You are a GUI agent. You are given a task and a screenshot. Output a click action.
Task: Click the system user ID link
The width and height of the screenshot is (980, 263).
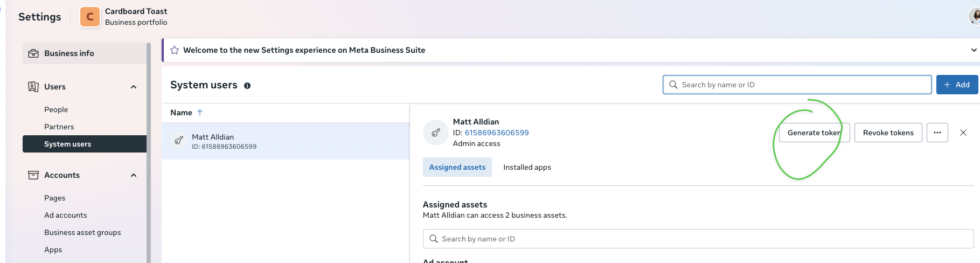pos(496,133)
